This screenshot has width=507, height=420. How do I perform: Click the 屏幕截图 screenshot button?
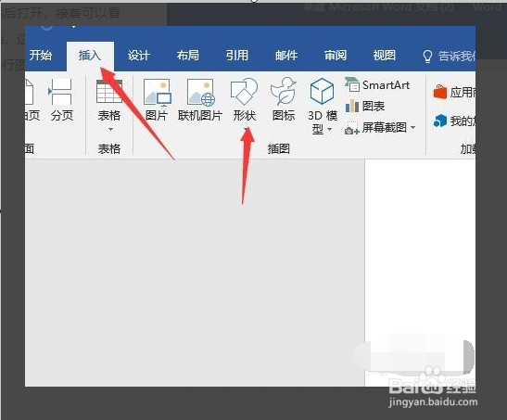376,128
